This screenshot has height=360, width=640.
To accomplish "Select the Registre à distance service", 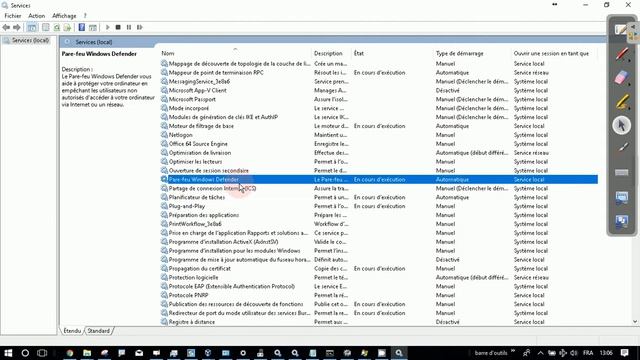I will tap(191, 322).
